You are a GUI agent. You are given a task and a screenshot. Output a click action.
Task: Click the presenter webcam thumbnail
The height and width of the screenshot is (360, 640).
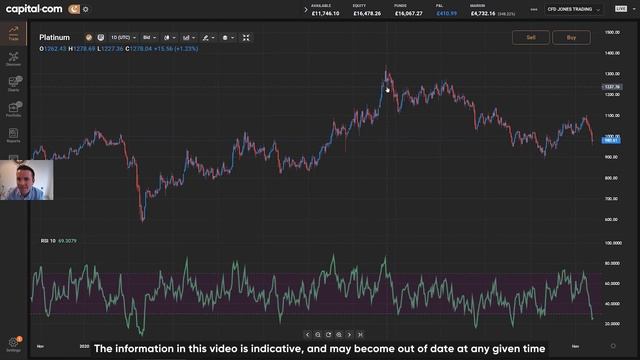27,180
